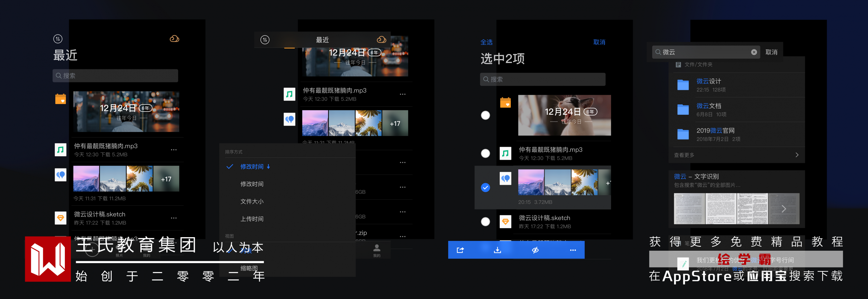Click search box containing 微云
The image size is (868, 299).
(x=706, y=52)
